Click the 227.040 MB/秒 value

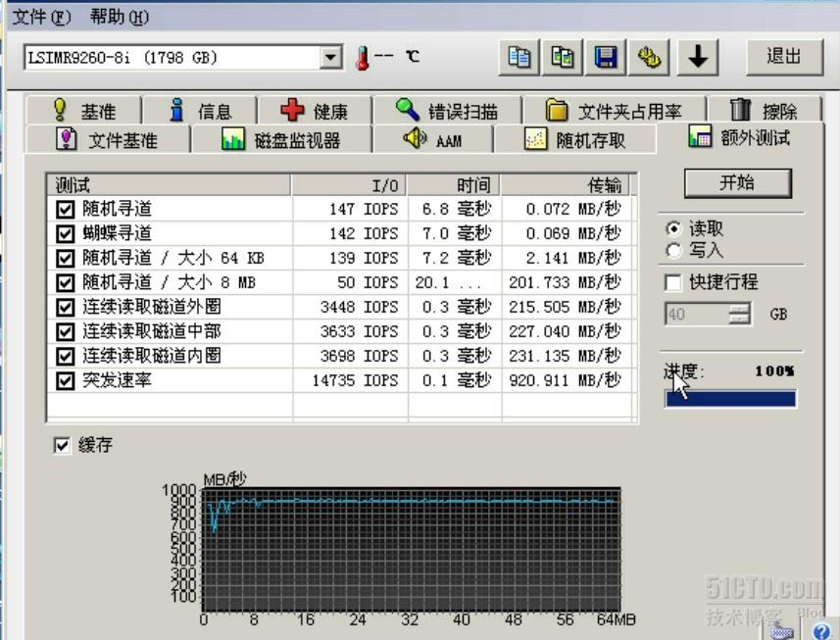pyautogui.click(x=565, y=331)
